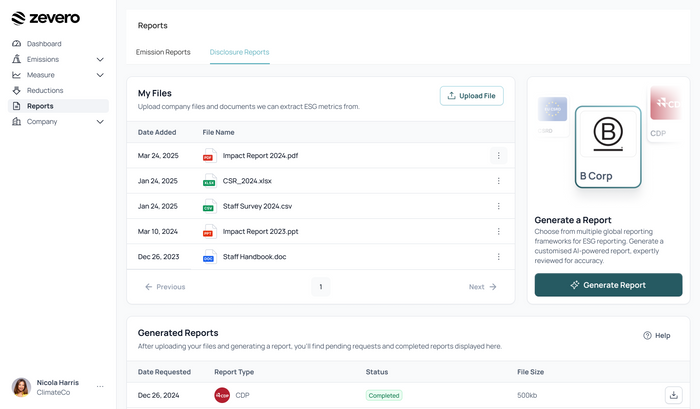Expand the Emissions sidebar section
Image resolution: width=700 pixels, height=409 pixels.
tap(100, 59)
